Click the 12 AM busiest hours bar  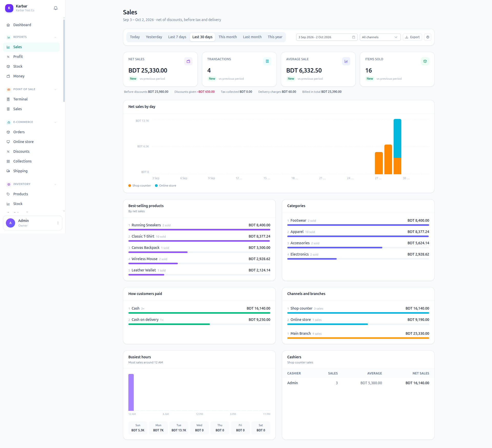click(131, 392)
